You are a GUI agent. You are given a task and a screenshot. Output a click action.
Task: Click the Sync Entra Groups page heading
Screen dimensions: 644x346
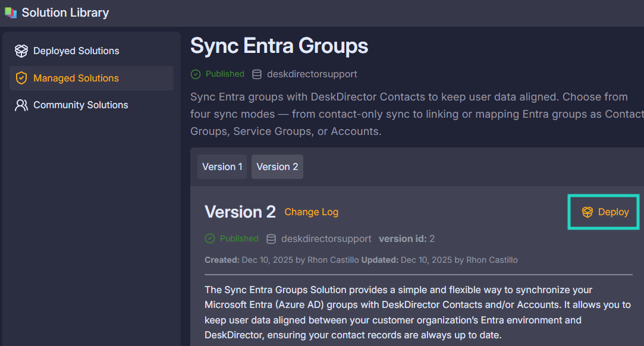click(279, 46)
